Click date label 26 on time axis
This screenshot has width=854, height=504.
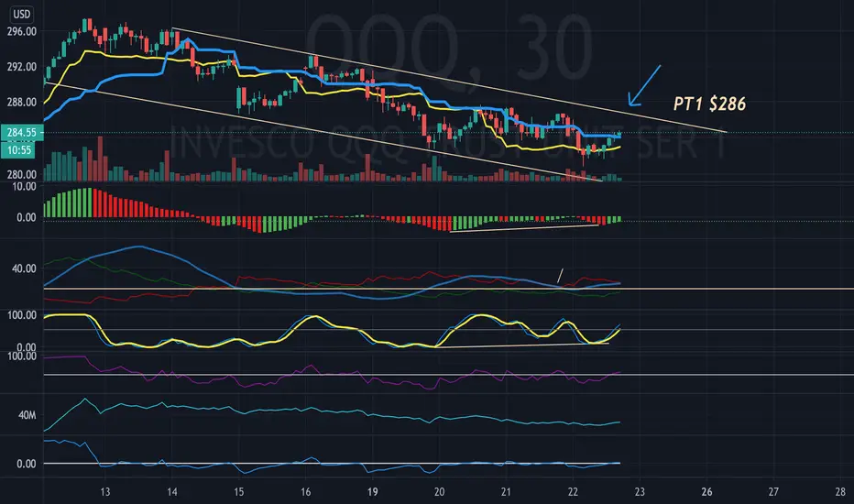[707, 492]
